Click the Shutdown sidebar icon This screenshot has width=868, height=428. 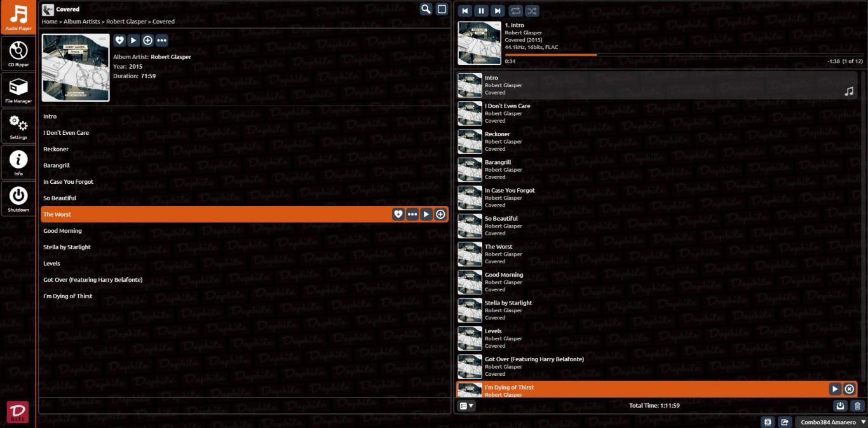click(x=18, y=198)
